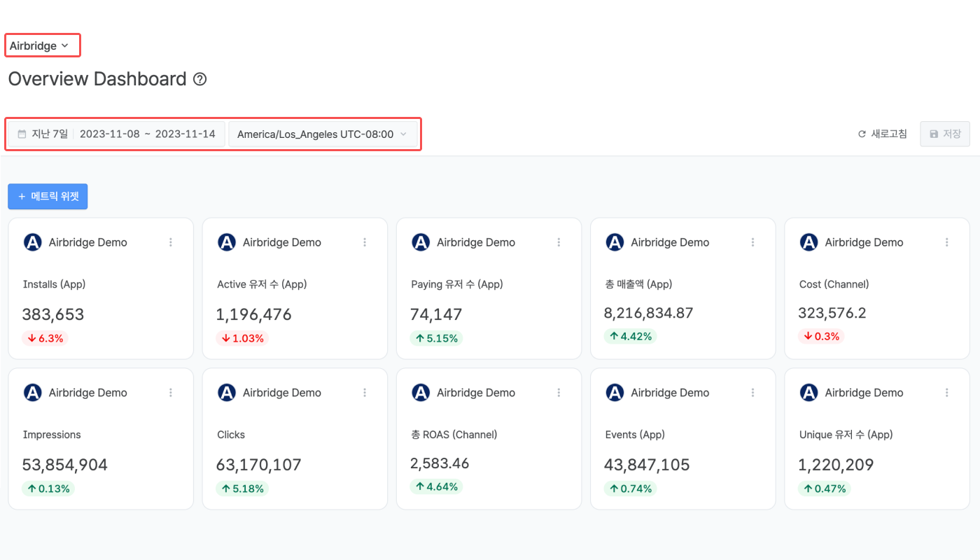Click the Cost value 323,576.2
980x560 pixels.
coord(832,313)
